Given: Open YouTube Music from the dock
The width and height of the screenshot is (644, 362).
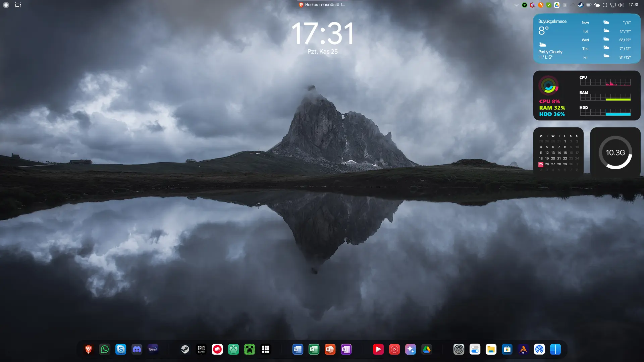Looking at the screenshot, I should (x=394, y=349).
